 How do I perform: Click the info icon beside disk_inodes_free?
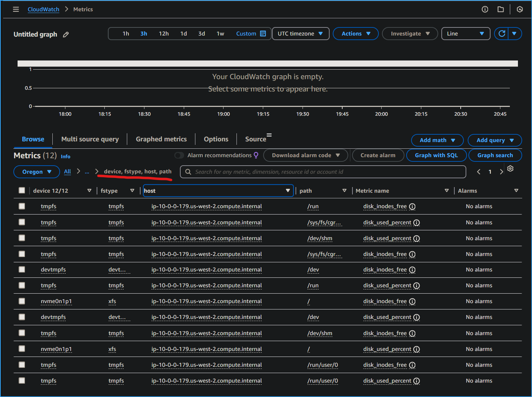(412, 206)
